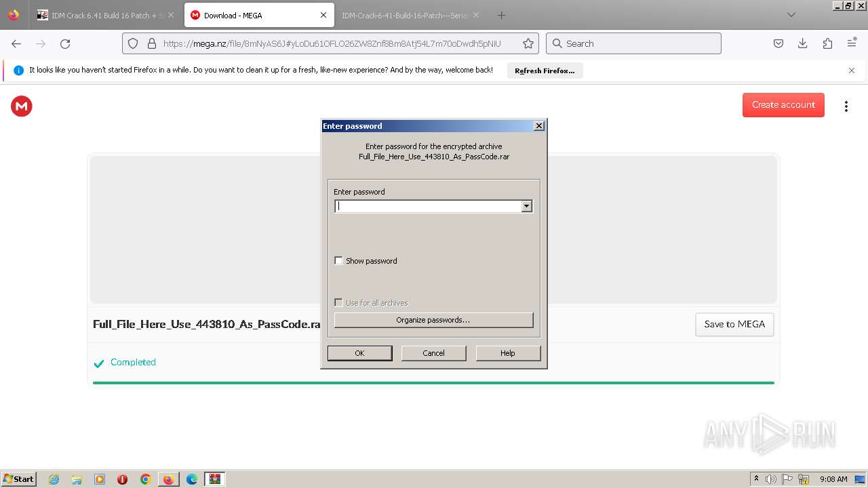This screenshot has height=488, width=868.
Task: Open the MEGA three-dot options menu
Action: click(x=846, y=106)
